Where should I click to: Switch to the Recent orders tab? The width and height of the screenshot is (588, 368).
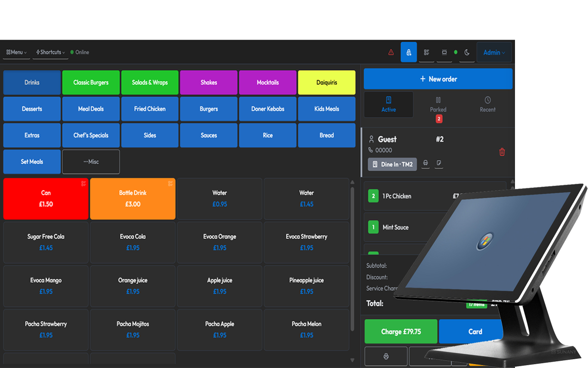pyautogui.click(x=488, y=105)
